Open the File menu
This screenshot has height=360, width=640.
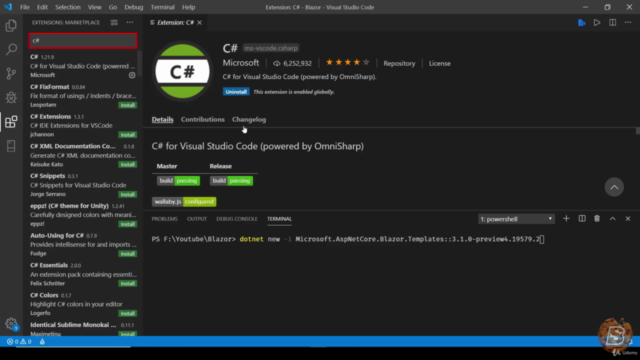click(24, 7)
